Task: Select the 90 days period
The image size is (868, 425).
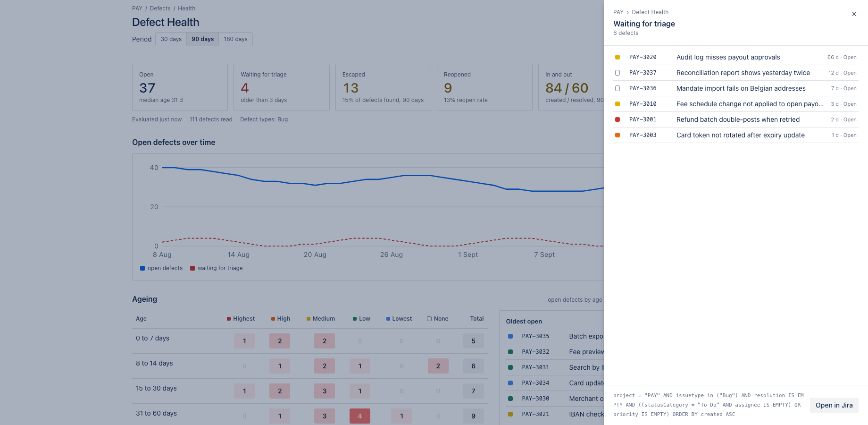Action: tap(203, 39)
